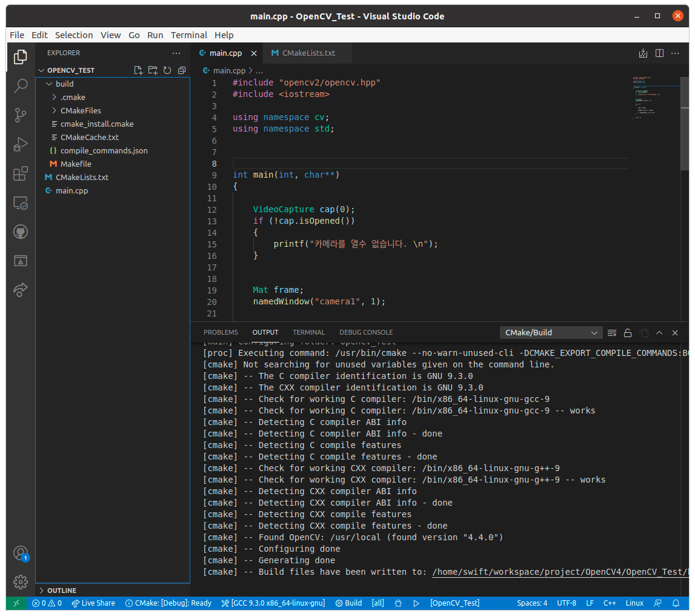The height and width of the screenshot is (616, 695).
Task: Open the CMake/Build output channel dropdown
Action: click(x=551, y=333)
